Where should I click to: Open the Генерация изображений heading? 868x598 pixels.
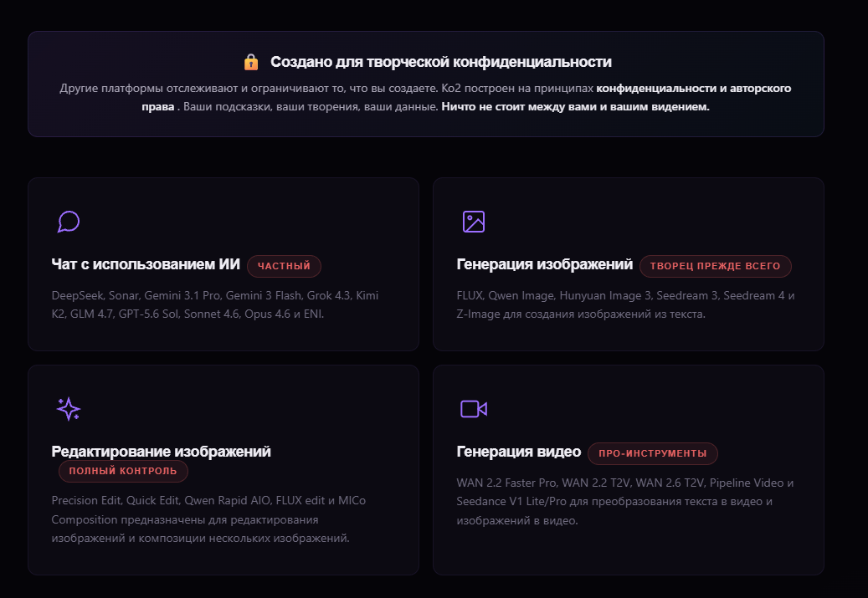point(545,264)
